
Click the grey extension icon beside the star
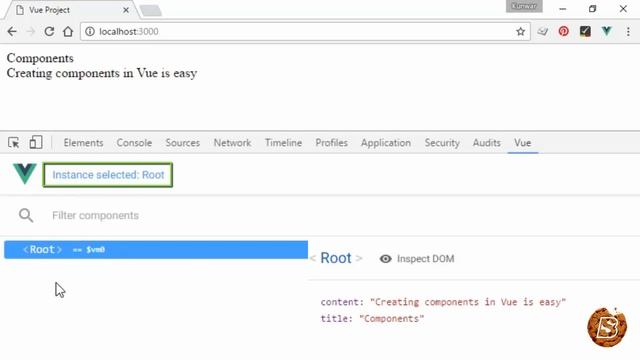pyautogui.click(x=542, y=31)
